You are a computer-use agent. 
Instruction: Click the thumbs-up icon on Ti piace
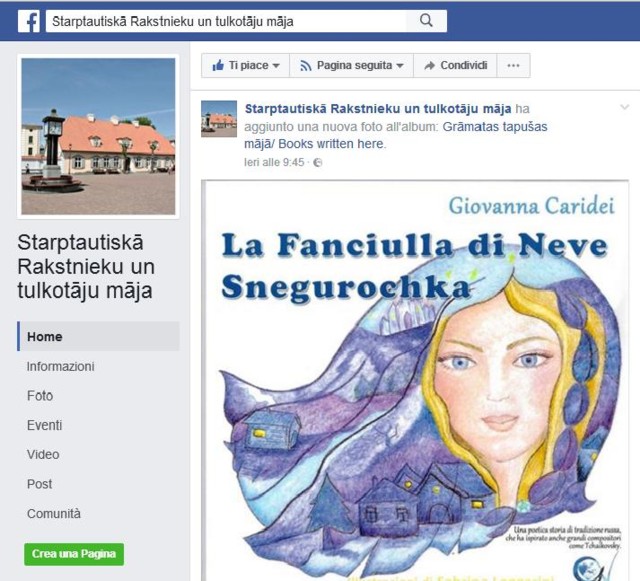pyautogui.click(x=218, y=65)
